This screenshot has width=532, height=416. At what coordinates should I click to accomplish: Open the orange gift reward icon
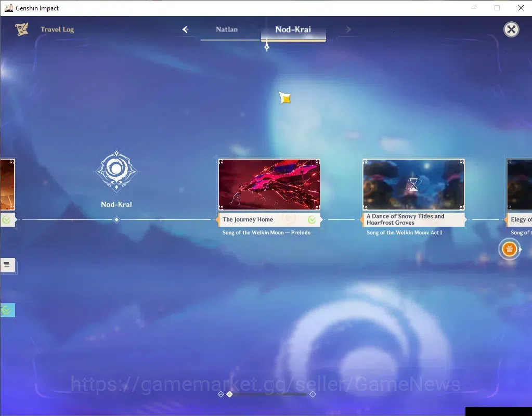[509, 250]
